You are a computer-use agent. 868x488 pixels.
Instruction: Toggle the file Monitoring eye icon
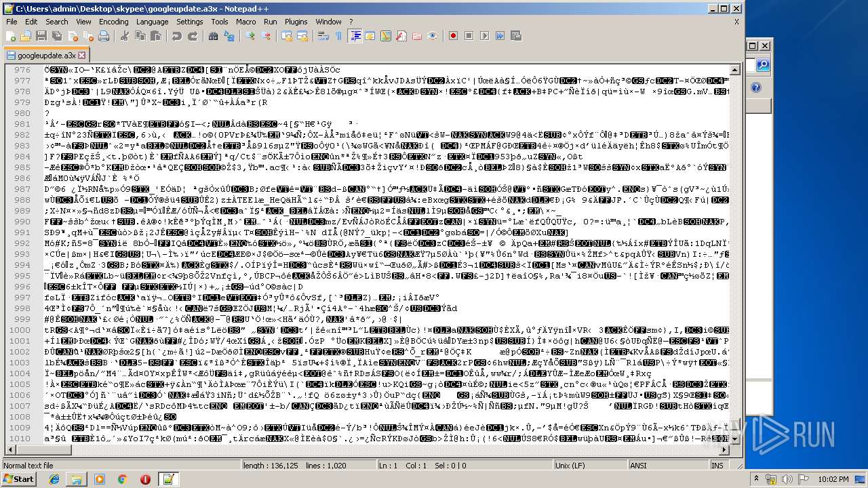[x=432, y=35]
